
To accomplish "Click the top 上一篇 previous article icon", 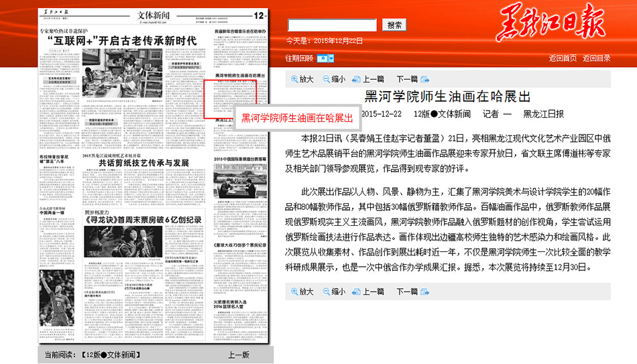I will click(356, 79).
